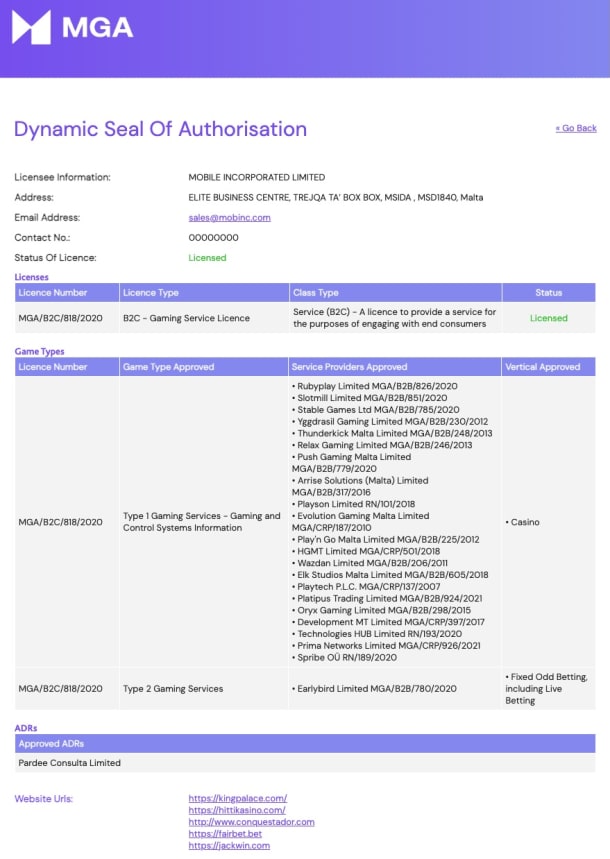
Task: Select the Rubyplay Limited provider entry
Action: pyautogui.click(x=374, y=386)
